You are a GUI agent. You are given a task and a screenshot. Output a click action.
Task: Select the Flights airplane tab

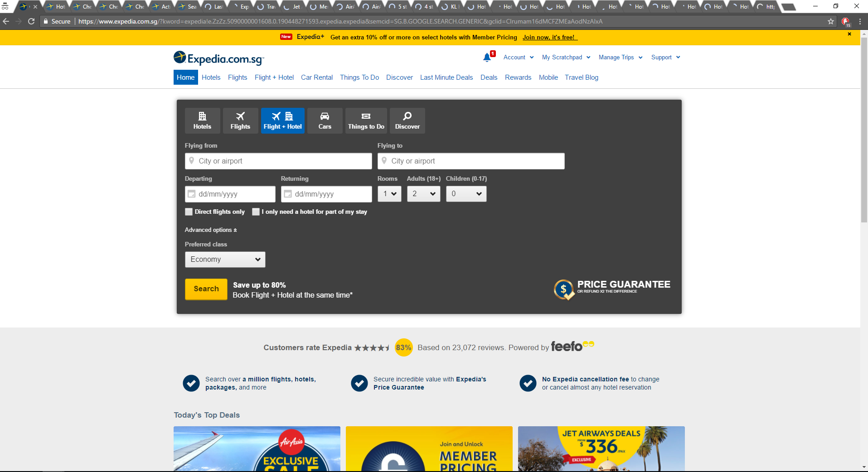pyautogui.click(x=240, y=120)
